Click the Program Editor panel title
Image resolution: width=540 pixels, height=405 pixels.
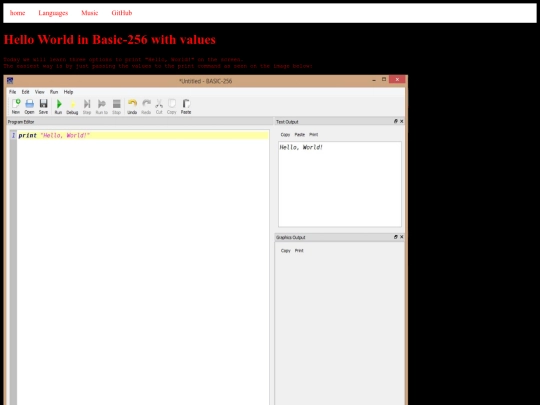pos(21,122)
